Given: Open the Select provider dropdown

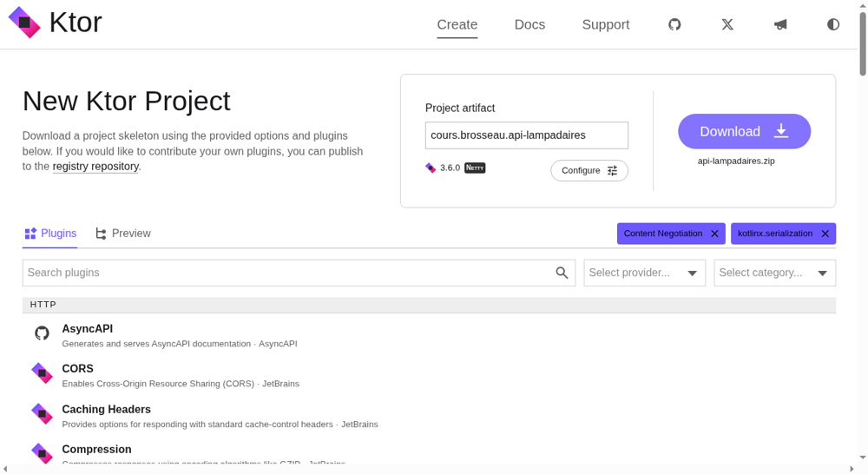Looking at the screenshot, I should pos(644,273).
